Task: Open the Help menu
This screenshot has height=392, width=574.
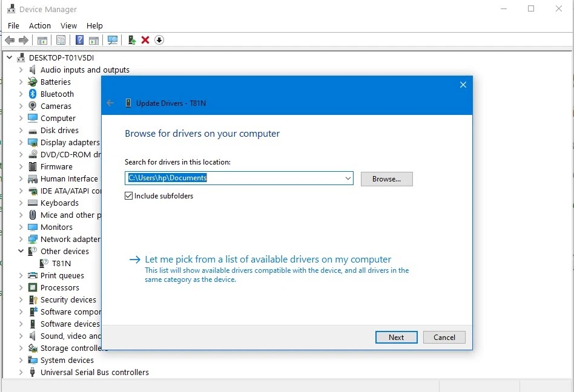Action: click(94, 25)
